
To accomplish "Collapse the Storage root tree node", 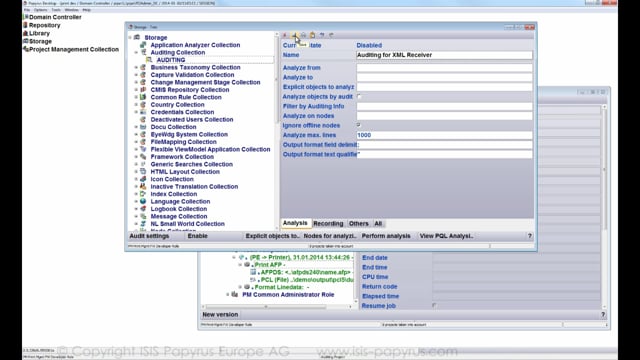I will point(131,38).
